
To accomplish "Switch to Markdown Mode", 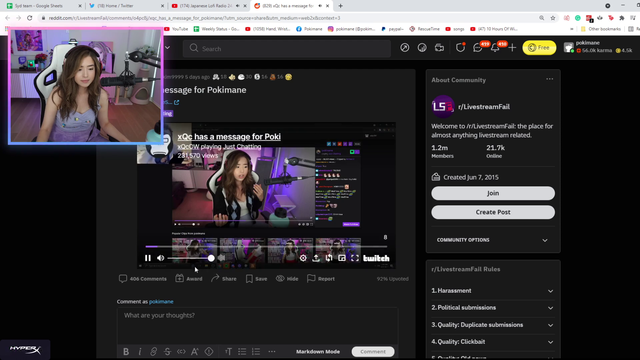I will tap(318, 351).
